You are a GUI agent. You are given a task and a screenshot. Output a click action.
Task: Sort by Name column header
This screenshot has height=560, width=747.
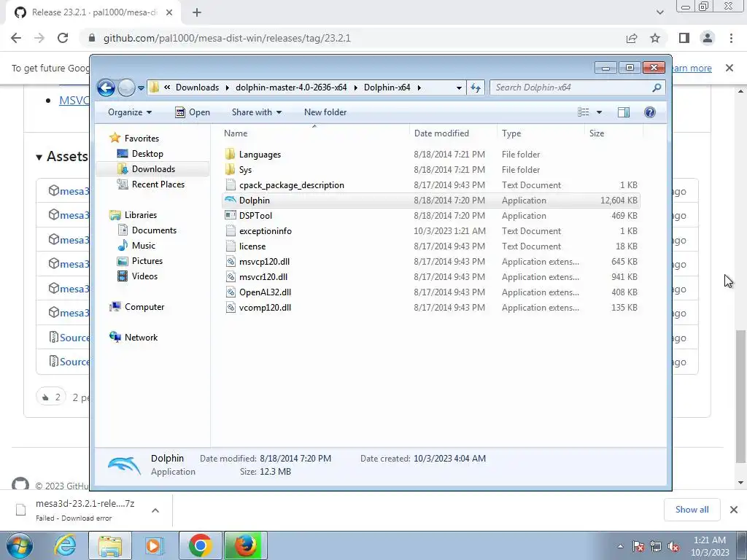pos(314,133)
